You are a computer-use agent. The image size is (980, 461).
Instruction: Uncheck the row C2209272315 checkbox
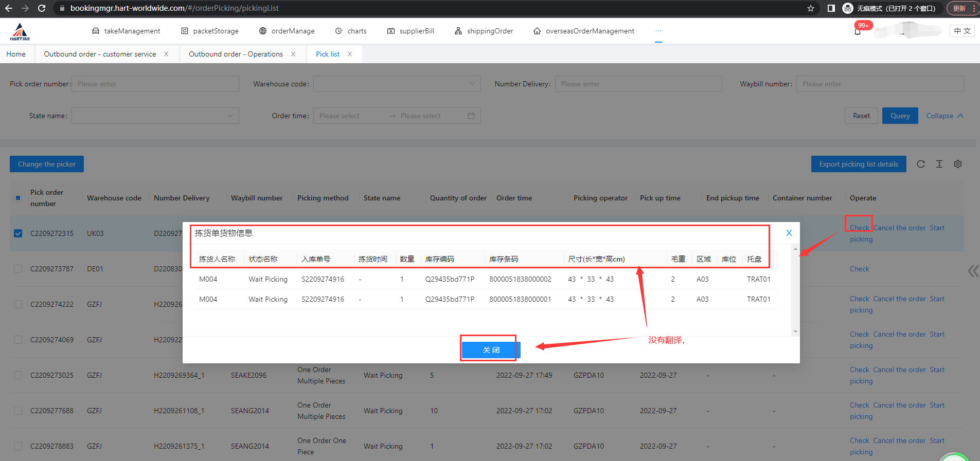(18, 233)
